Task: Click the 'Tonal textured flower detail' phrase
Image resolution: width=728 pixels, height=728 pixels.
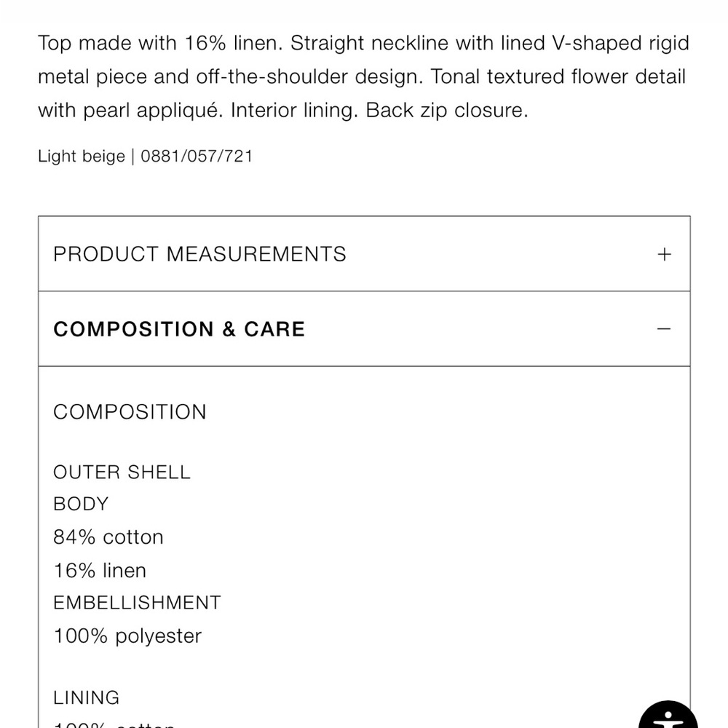Action: point(558,76)
